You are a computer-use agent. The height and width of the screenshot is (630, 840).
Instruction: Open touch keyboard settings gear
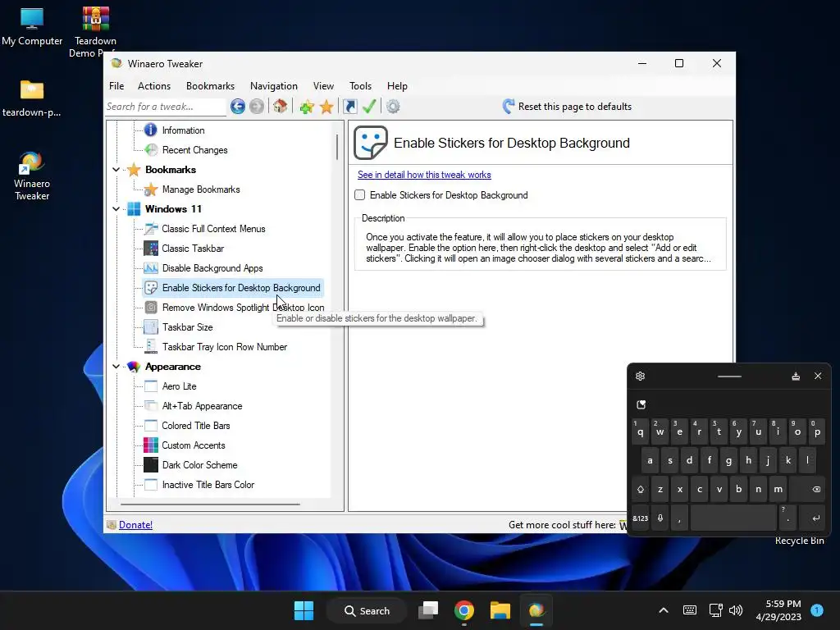coord(640,376)
